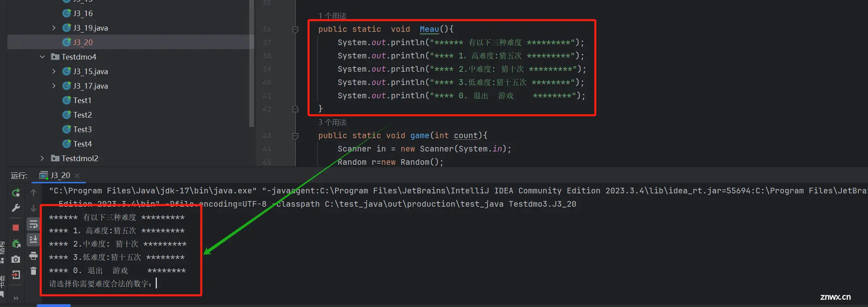Image resolution: width=868 pixels, height=307 pixels.
Task: Close the J3_20 run tab
Action: 77,175
